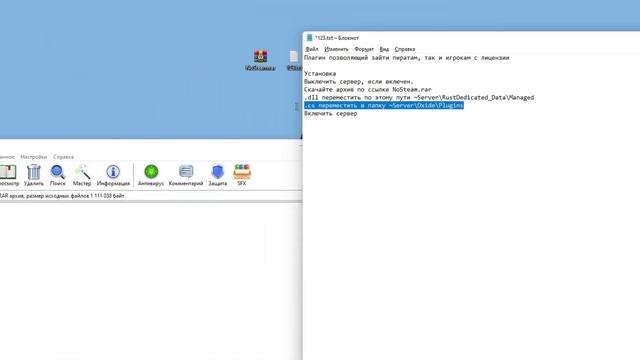640x360 pixels.
Task: Run the Антивирус (Virus scan) icon in WinRAR
Action: click(x=151, y=175)
